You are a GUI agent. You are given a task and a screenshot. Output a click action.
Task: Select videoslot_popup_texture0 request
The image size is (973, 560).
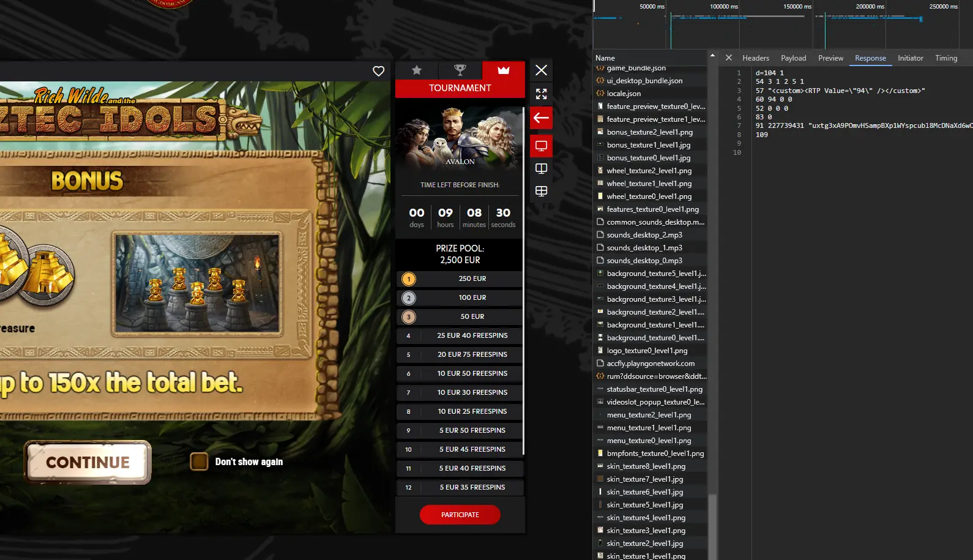tap(651, 402)
